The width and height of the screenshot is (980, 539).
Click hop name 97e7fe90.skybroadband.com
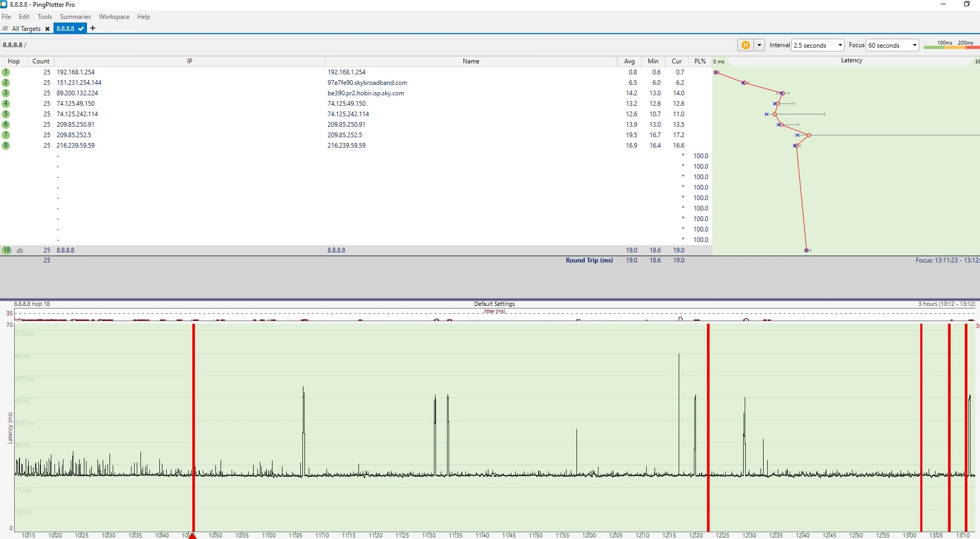pos(367,83)
